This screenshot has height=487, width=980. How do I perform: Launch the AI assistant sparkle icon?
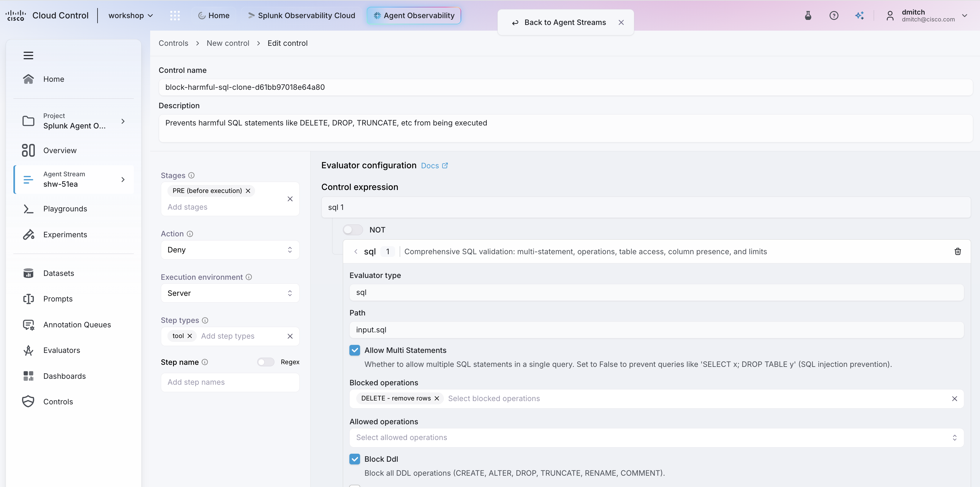(859, 15)
